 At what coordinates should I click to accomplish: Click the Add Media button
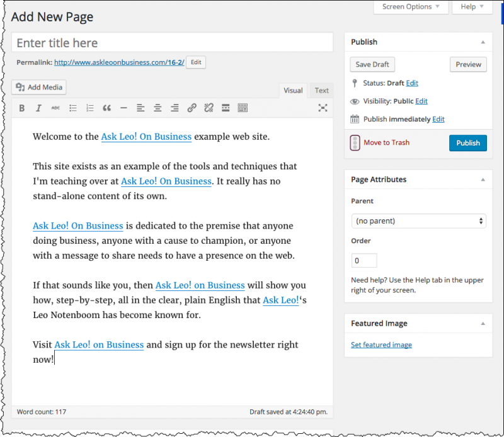[39, 87]
